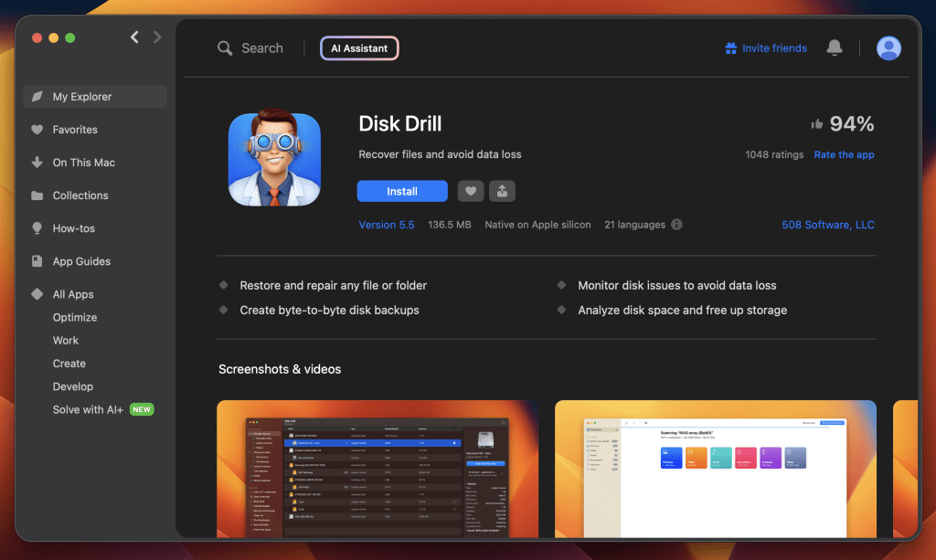Click the languages info icon
The width and height of the screenshot is (936, 560).
coord(676,225)
